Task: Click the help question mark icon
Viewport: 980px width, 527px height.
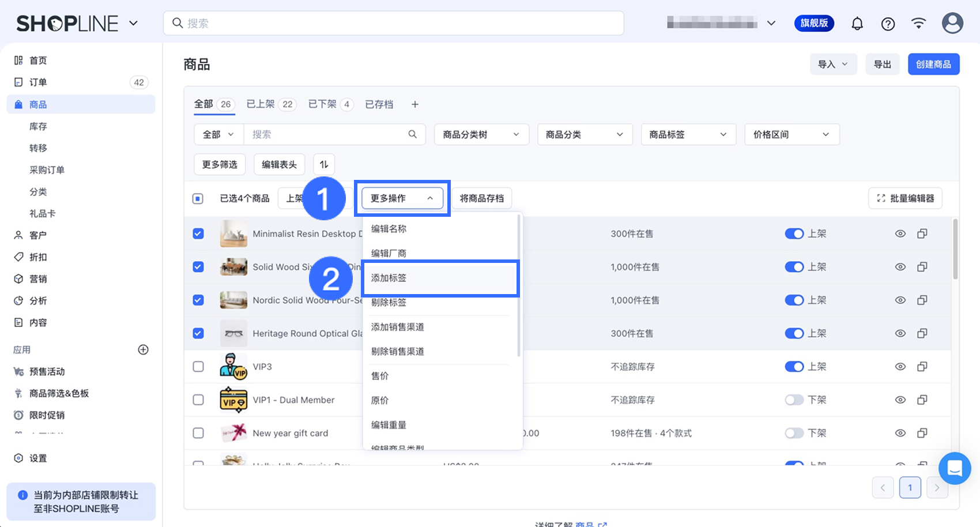Action: click(x=888, y=24)
